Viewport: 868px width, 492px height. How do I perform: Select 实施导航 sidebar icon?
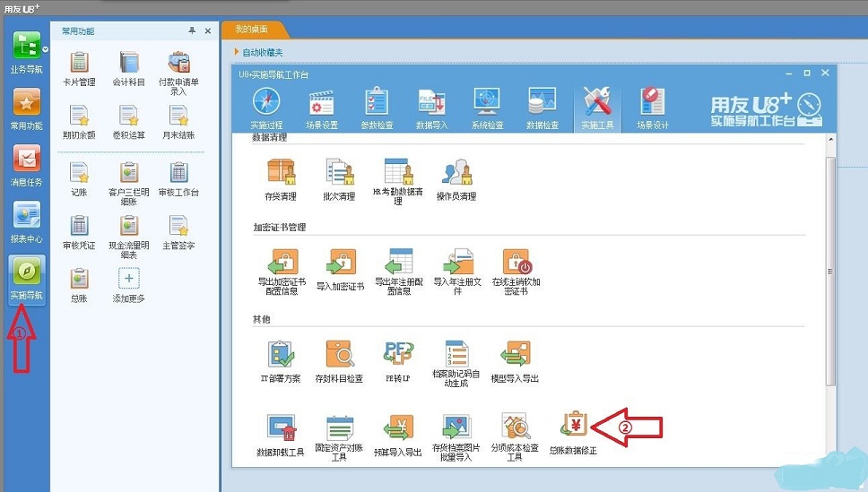[26, 279]
